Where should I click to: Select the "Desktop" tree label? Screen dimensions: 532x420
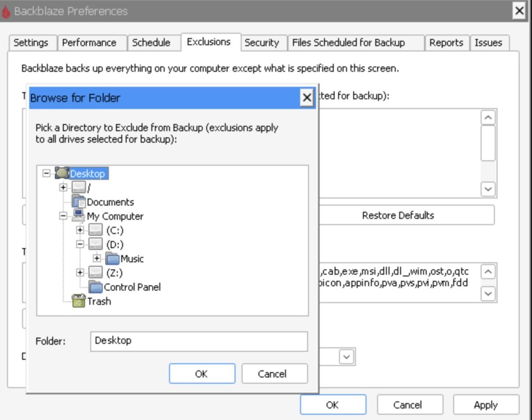[88, 174]
